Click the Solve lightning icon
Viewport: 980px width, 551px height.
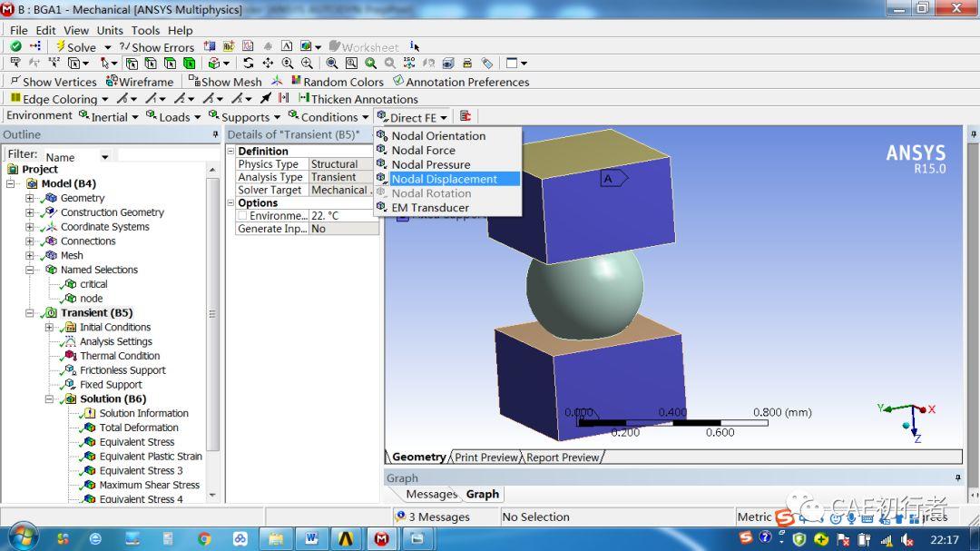click(x=61, y=47)
